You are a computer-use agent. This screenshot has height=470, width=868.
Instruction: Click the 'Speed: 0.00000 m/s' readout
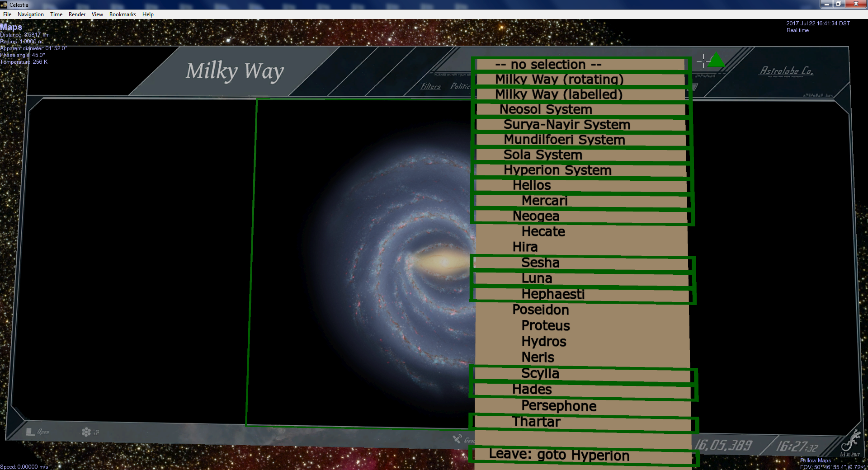pos(24,467)
